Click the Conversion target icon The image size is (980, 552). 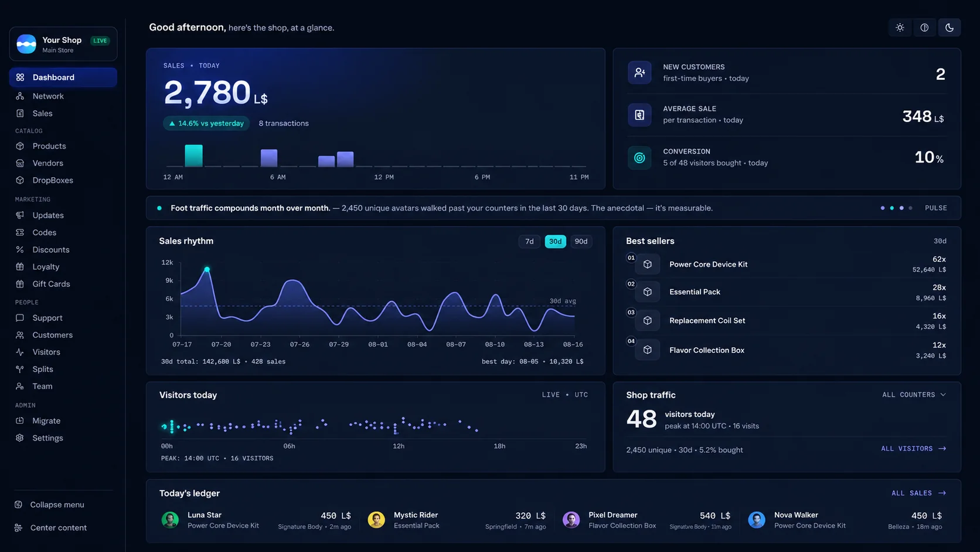pyautogui.click(x=639, y=158)
